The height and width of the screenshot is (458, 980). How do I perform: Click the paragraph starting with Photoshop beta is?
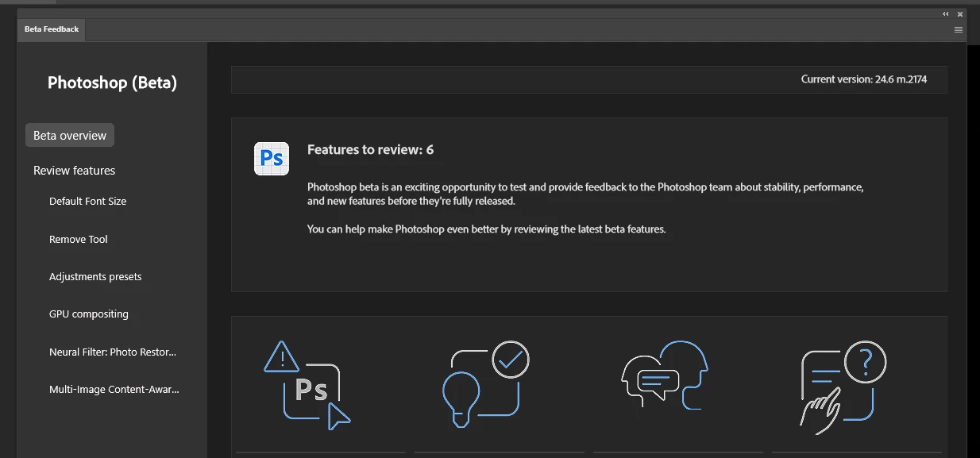pos(585,194)
